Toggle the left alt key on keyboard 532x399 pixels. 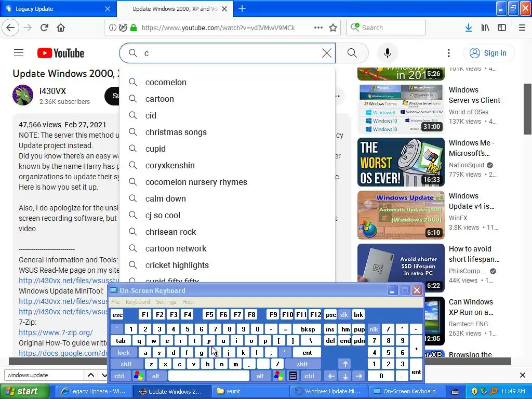tap(156, 376)
